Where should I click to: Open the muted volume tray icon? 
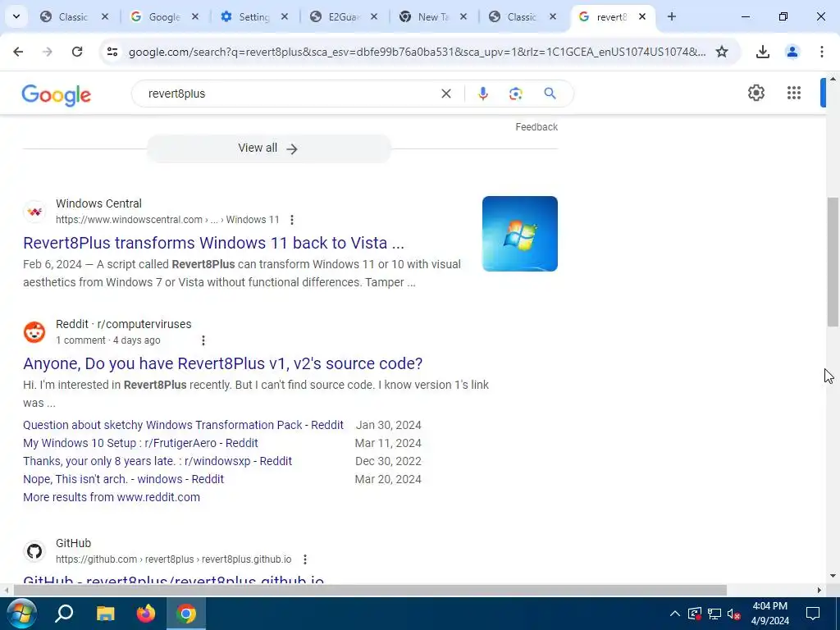pyautogui.click(x=734, y=614)
